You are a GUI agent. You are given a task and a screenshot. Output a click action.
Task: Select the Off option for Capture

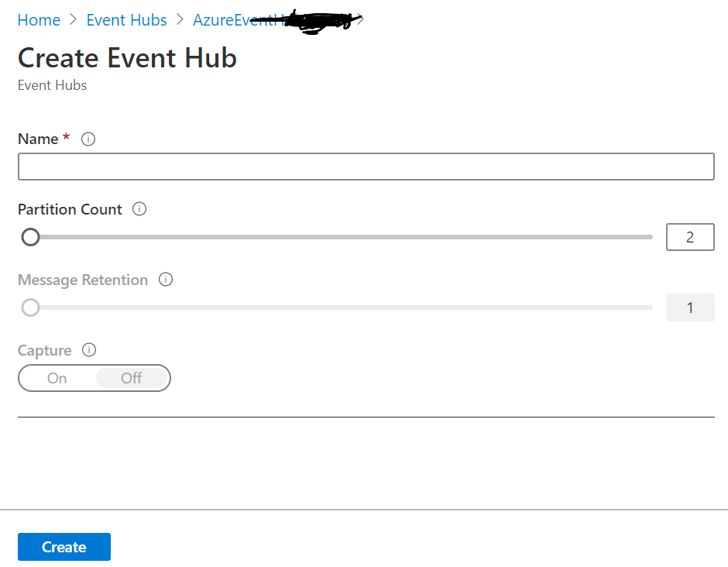[131, 378]
